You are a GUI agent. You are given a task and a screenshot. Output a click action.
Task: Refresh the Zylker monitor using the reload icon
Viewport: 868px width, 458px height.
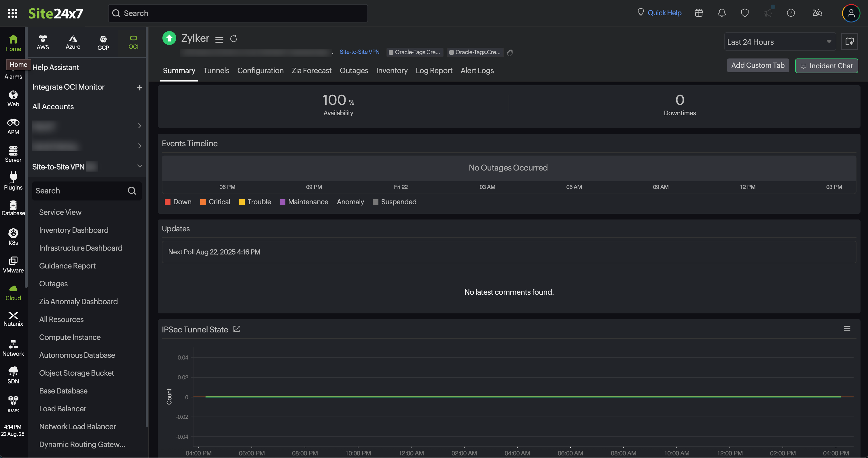(234, 39)
